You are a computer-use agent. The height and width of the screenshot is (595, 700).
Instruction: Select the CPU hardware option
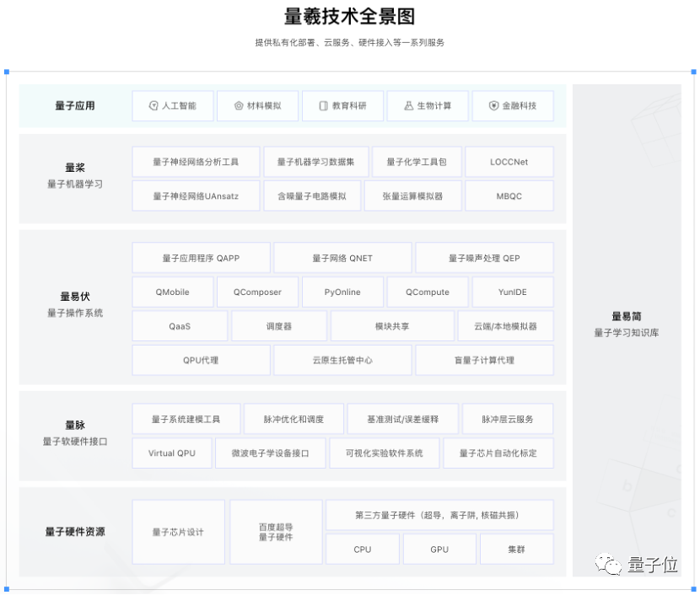pyautogui.click(x=362, y=549)
